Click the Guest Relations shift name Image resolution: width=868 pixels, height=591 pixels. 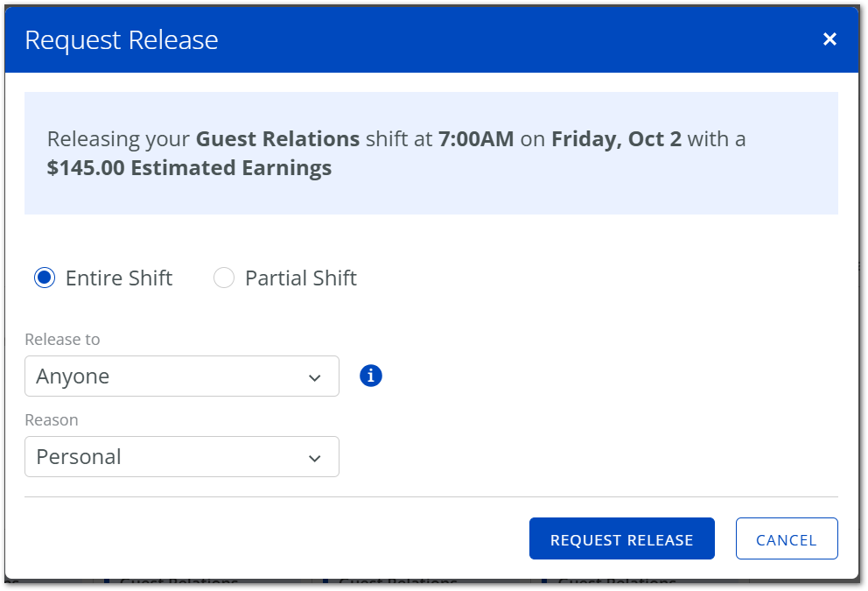click(278, 139)
